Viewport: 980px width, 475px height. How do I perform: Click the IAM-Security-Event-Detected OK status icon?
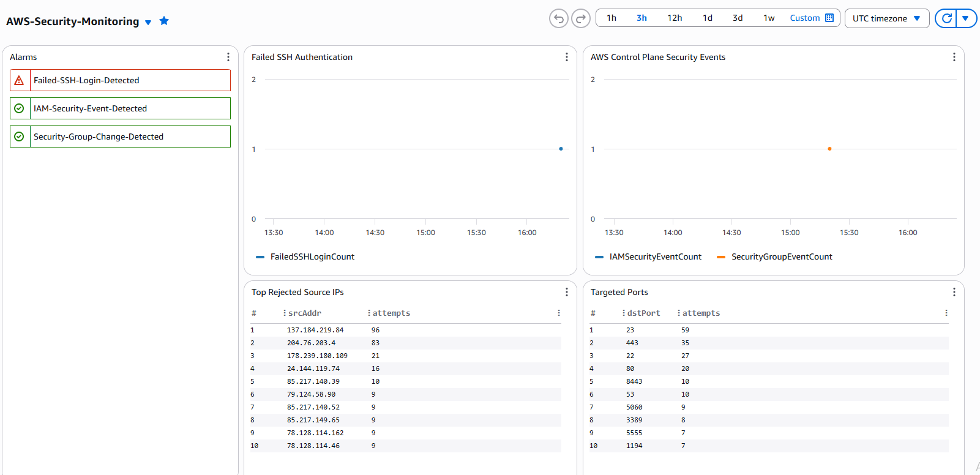(20, 108)
